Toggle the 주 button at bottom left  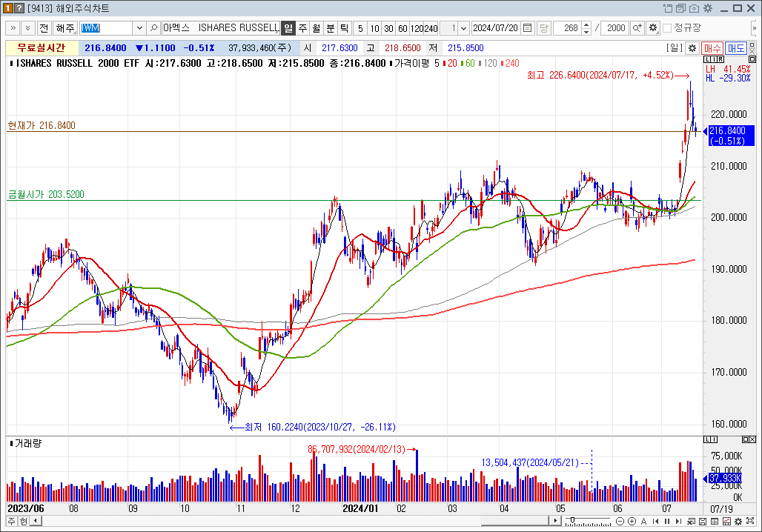pos(12,522)
